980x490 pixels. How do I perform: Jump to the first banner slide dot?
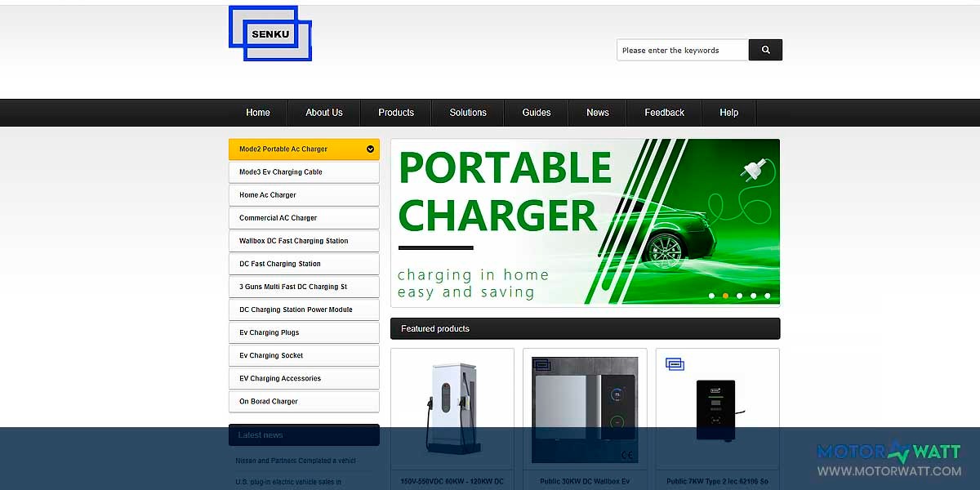(711, 296)
